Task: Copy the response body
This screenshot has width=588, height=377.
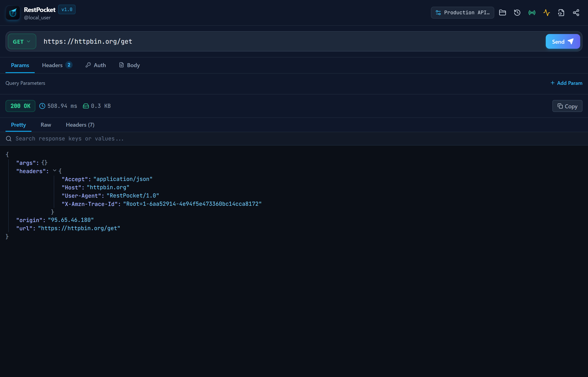Action: [x=567, y=106]
